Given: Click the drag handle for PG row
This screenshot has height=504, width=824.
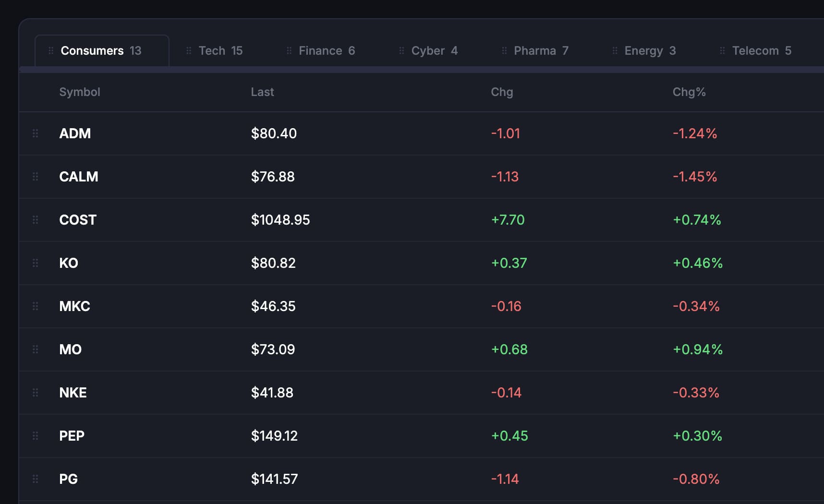Looking at the screenshot, I should (x=35, y=479).
